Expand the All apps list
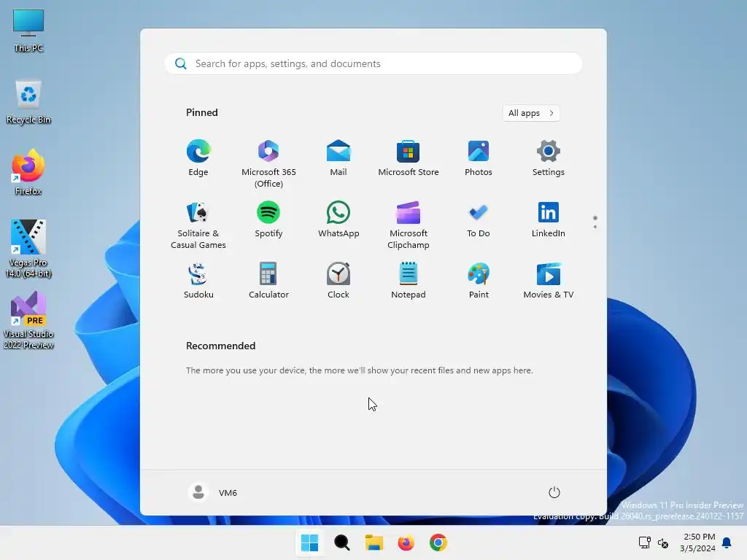This screenshot has height=560, width=747. pos(531,113)
